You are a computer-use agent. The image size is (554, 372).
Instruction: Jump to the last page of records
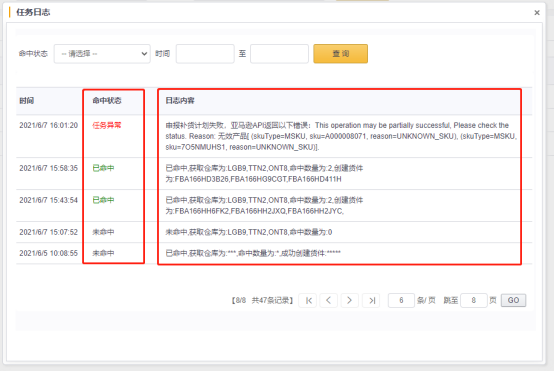(x=371, y=300)
